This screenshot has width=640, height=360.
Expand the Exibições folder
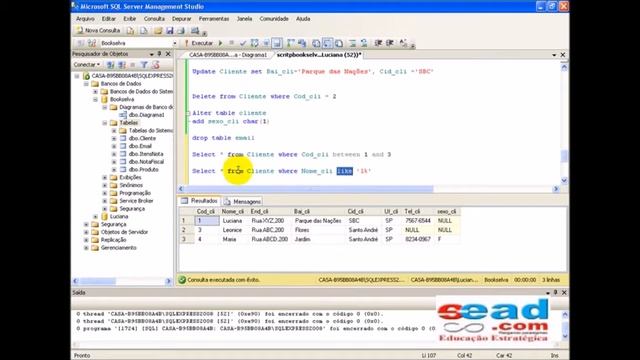105,178
